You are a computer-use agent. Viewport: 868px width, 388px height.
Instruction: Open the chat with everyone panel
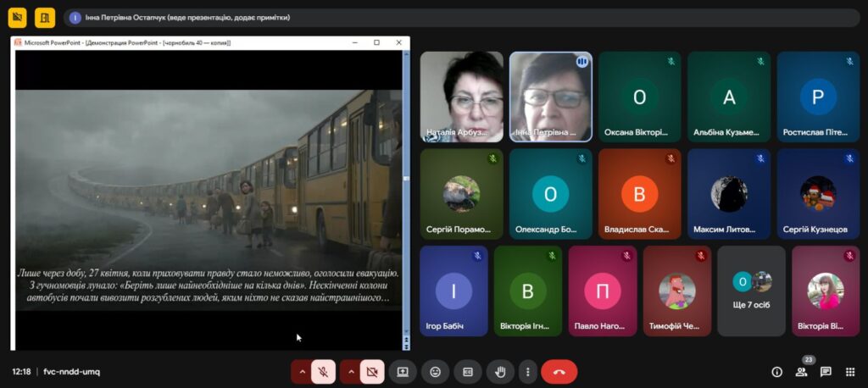click(826, 371)
